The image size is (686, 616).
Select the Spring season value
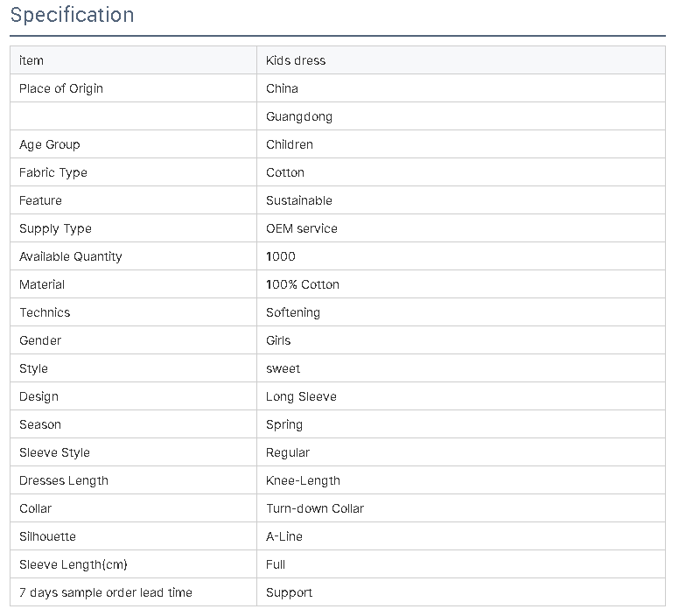pyautogui.click(x=284, y=425)
